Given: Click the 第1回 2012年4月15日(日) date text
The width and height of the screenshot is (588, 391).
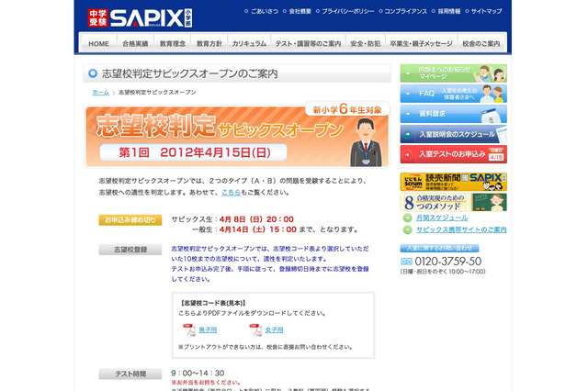Looking at the screenshot, I should click(195, 152).
